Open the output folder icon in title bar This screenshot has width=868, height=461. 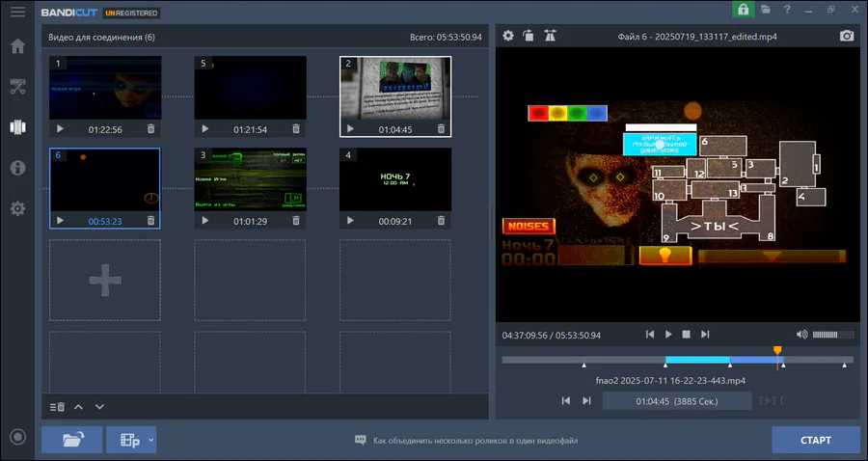766,10
